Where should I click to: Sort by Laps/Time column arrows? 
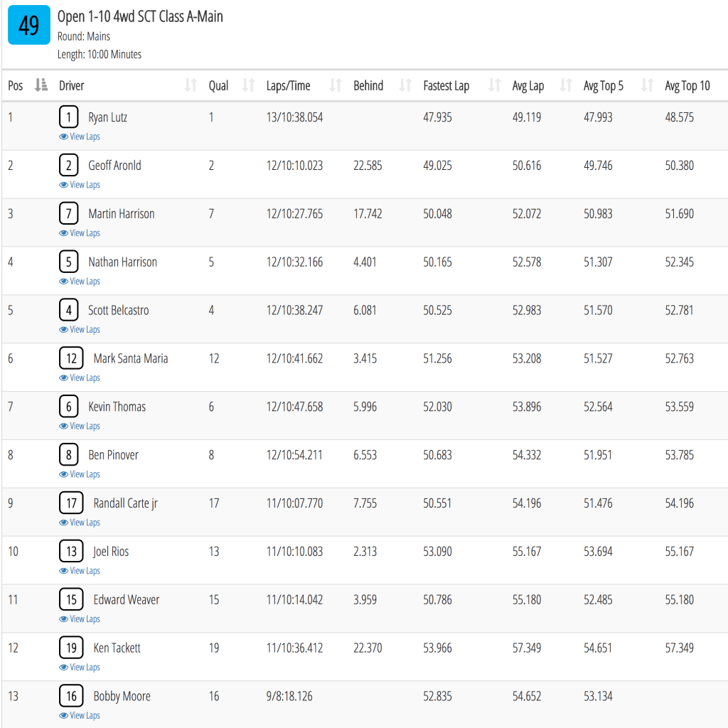coord(336,85)
